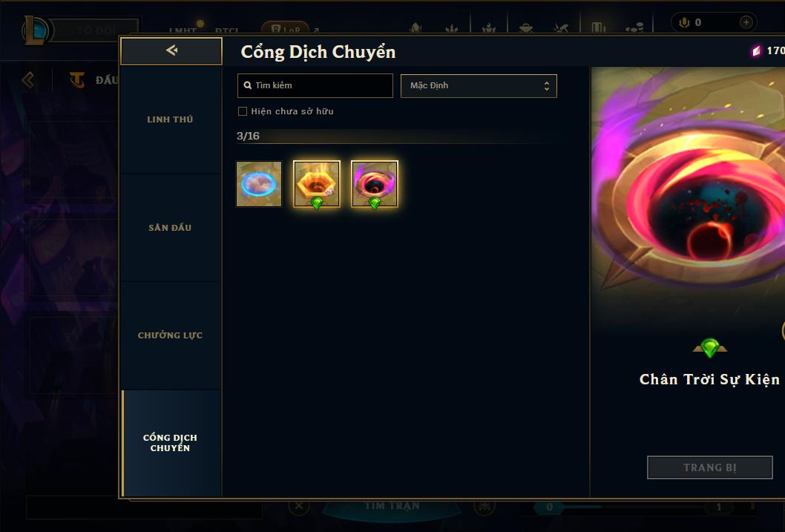Choose the orange hexagon portal thumbnail
The height and width of the screenshot is (532, 785).
pos(316,184)
